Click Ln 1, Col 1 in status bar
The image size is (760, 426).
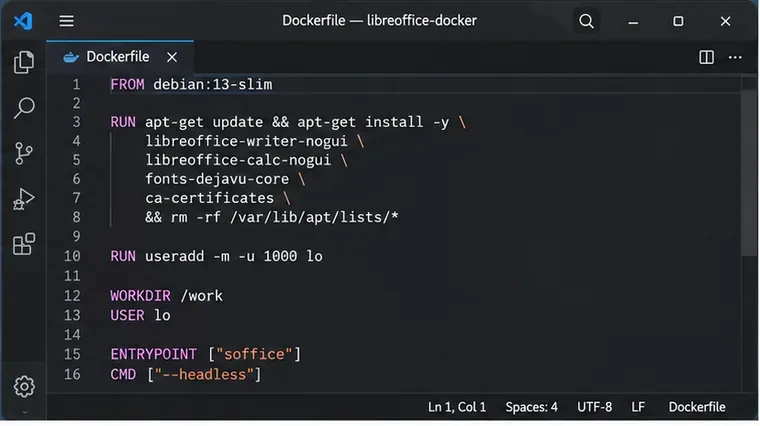click(457, 407)
